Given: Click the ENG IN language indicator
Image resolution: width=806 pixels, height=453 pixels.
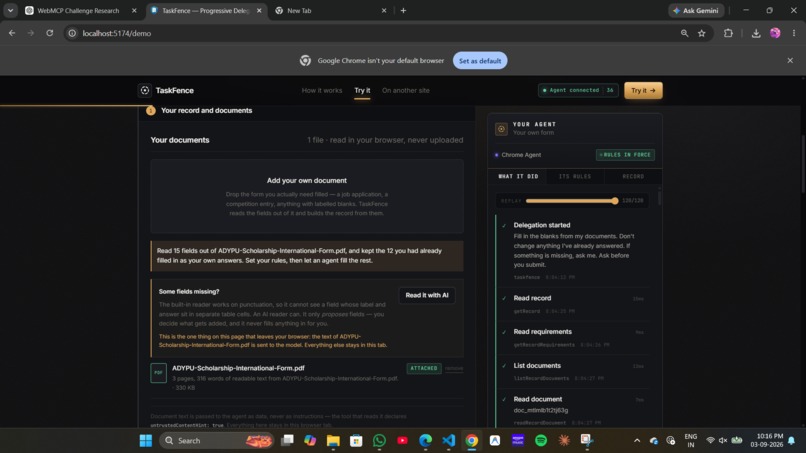Looking at the screenshot, I should pyautogui.click(x=691, y=441).
